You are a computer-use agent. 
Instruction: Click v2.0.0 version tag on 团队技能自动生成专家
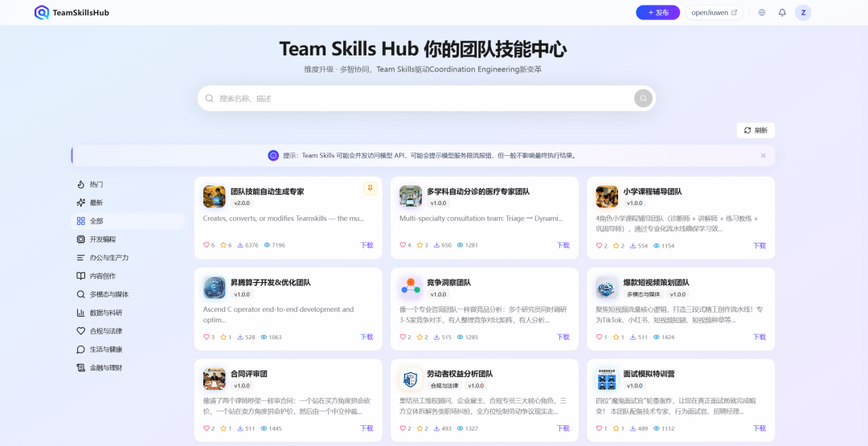tap(242, 203)
